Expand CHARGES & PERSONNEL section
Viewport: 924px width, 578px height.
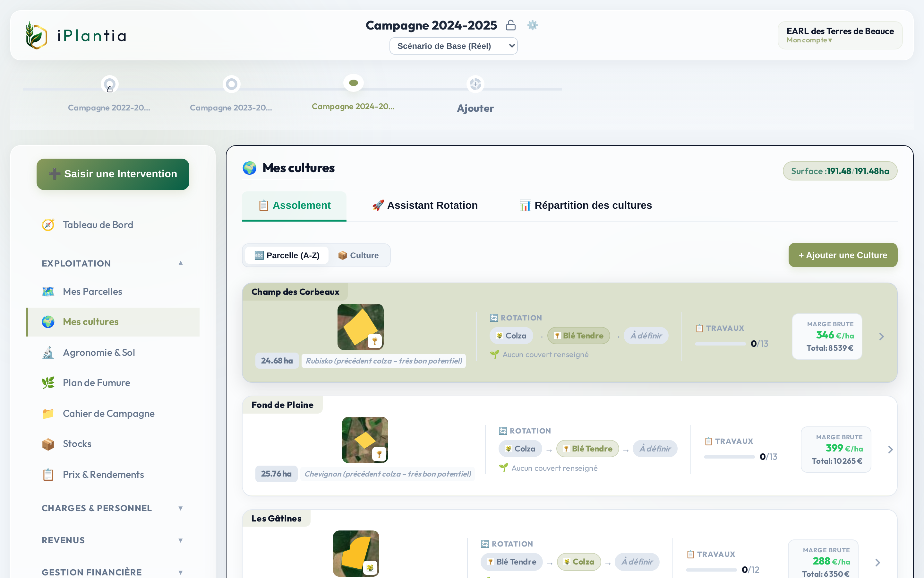[112, 508]
